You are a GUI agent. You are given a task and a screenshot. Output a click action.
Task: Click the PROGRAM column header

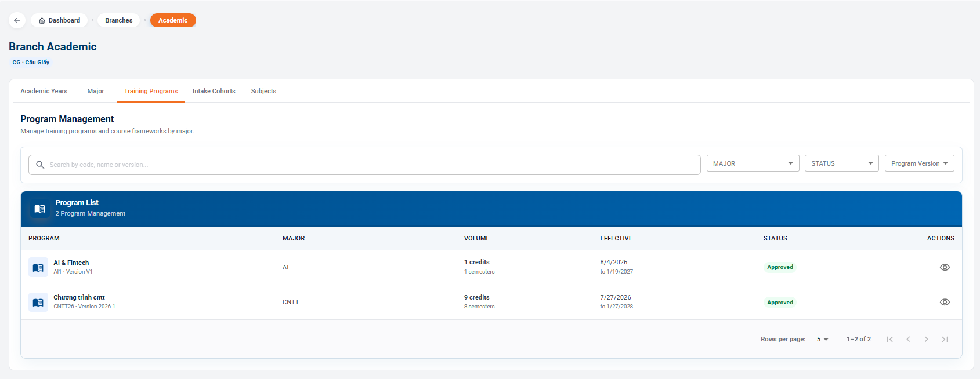(x=44, y=238)
